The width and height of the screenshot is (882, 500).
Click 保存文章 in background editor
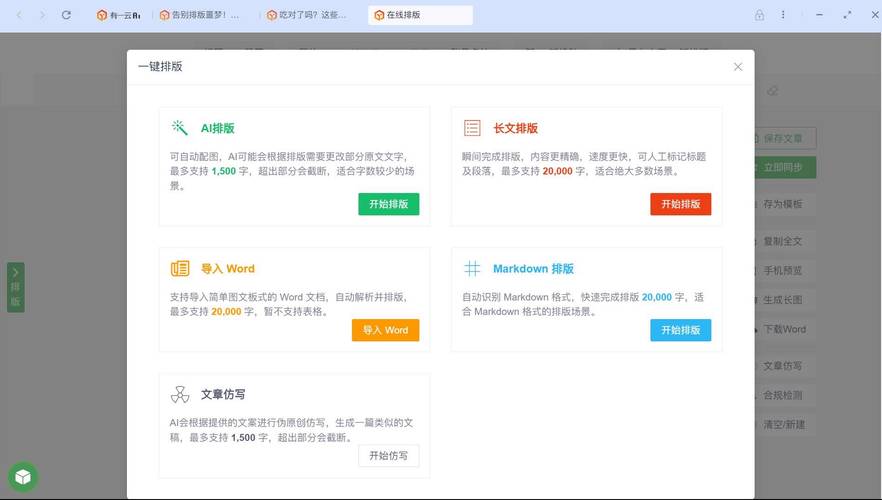(x=785, y=138)
